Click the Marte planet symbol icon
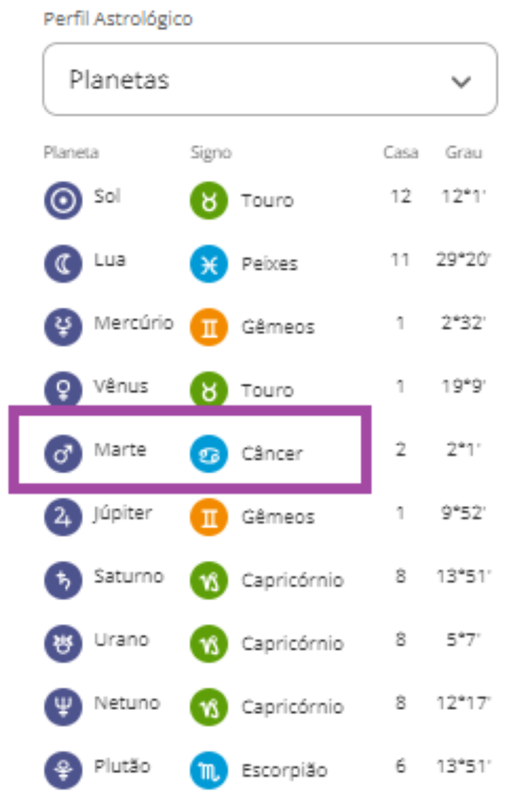Viewport: 532px width, 800px height. [63, 453]
